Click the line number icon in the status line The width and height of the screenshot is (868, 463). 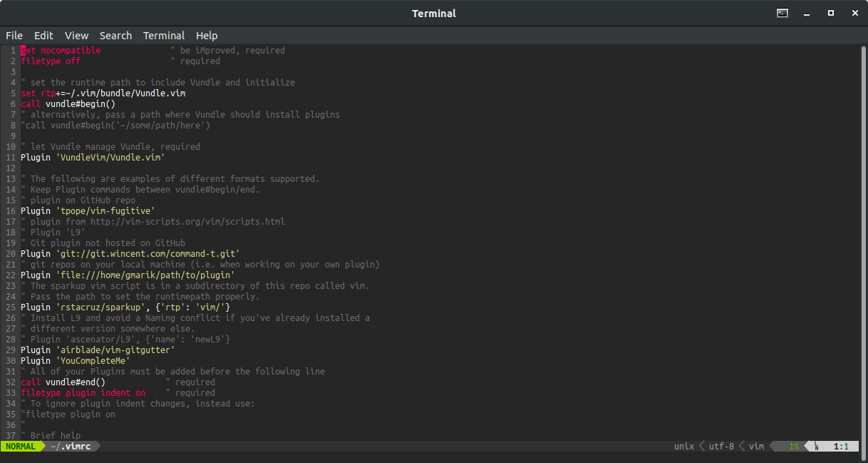[x=817, y=447]
